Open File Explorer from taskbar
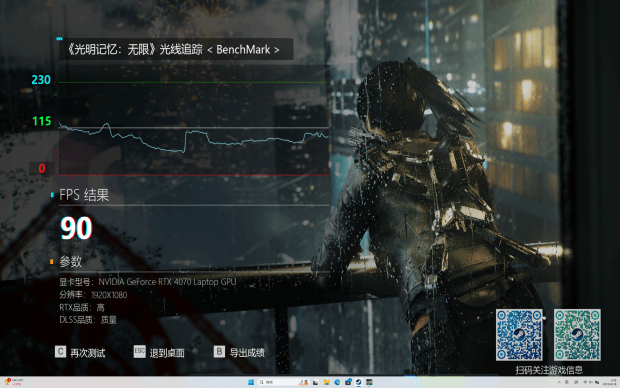The width and height of the screenshot is (620, 388). coord(327,382)
